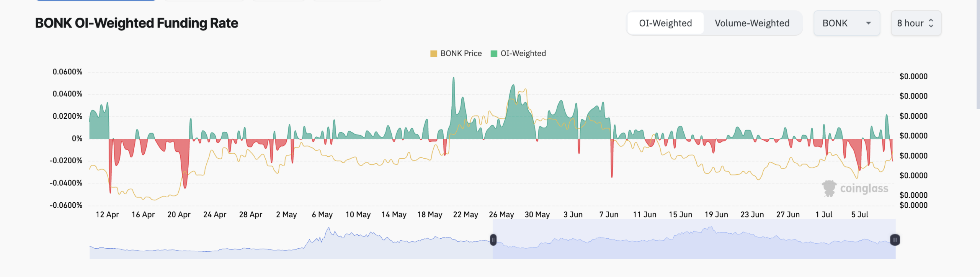Click the 0.0400% y-axis label

click(67, 94)
